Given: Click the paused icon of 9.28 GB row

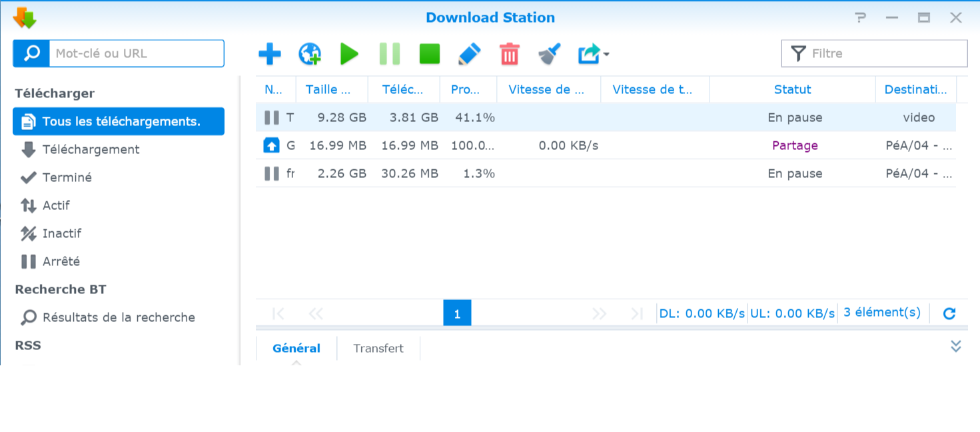Looking at the screenshot, I should (272, 117).
